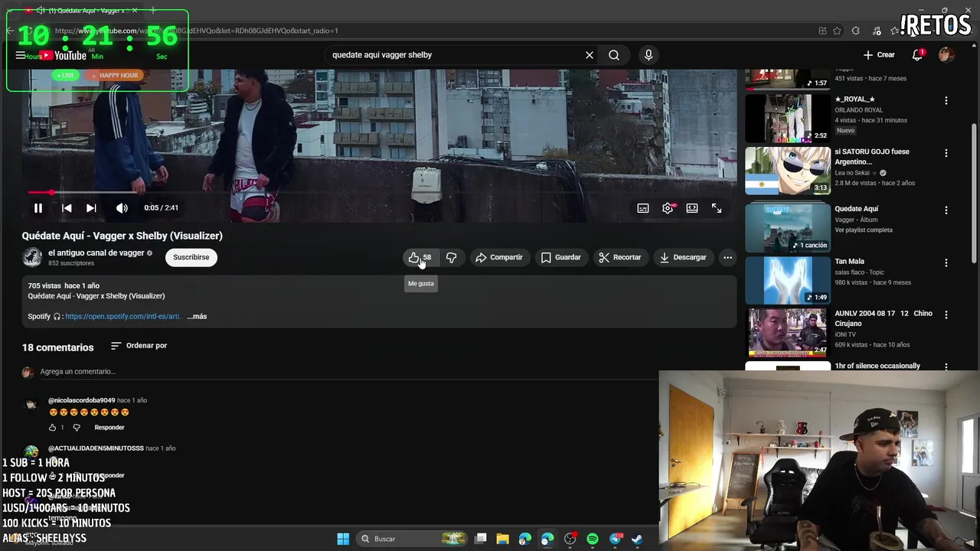Open Spotify from taskbar
980x551 pixels.
click(x=592, y=539)
